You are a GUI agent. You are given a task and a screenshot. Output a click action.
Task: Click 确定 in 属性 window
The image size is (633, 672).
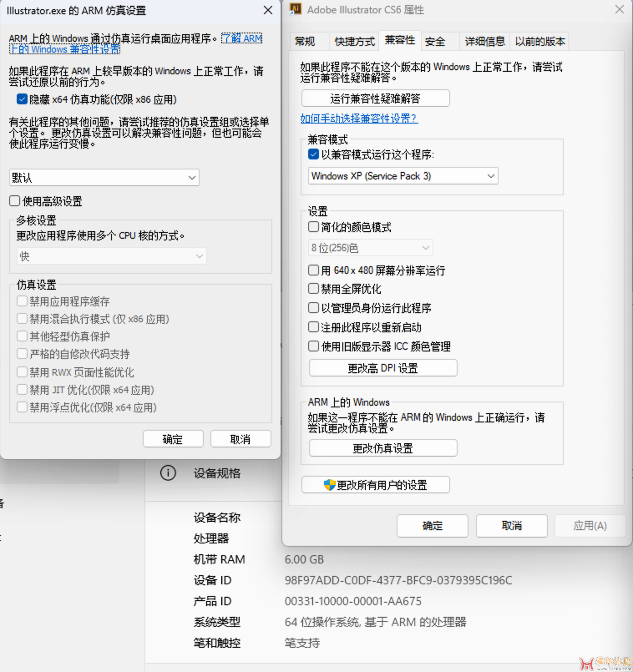click(x=432, y=525)
